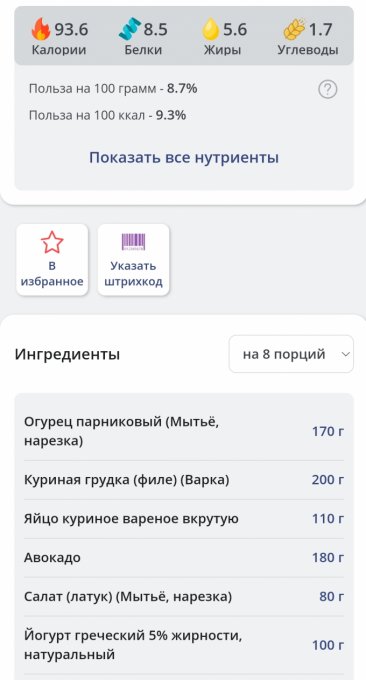
Task: Click the barcode icon
Action: 133,242
